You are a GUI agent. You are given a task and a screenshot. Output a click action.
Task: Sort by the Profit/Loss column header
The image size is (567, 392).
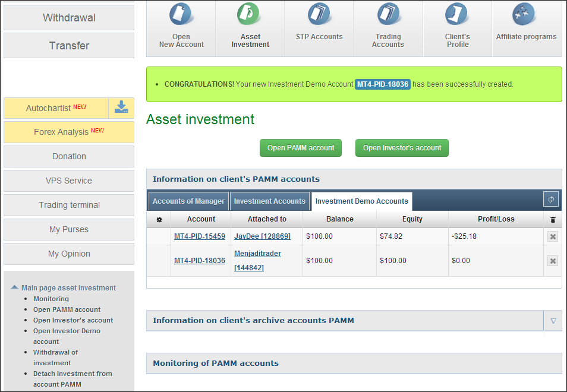496,219
